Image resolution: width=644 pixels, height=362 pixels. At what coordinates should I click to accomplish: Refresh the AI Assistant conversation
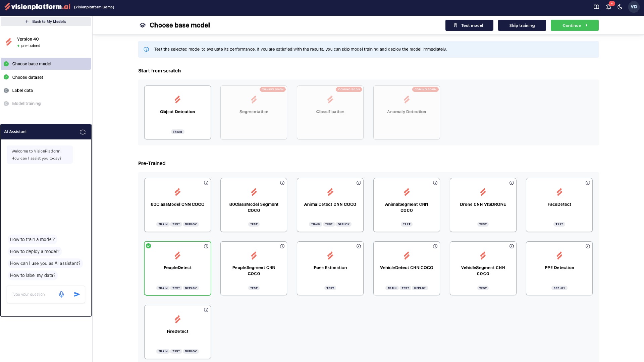[x=83, y=132]
